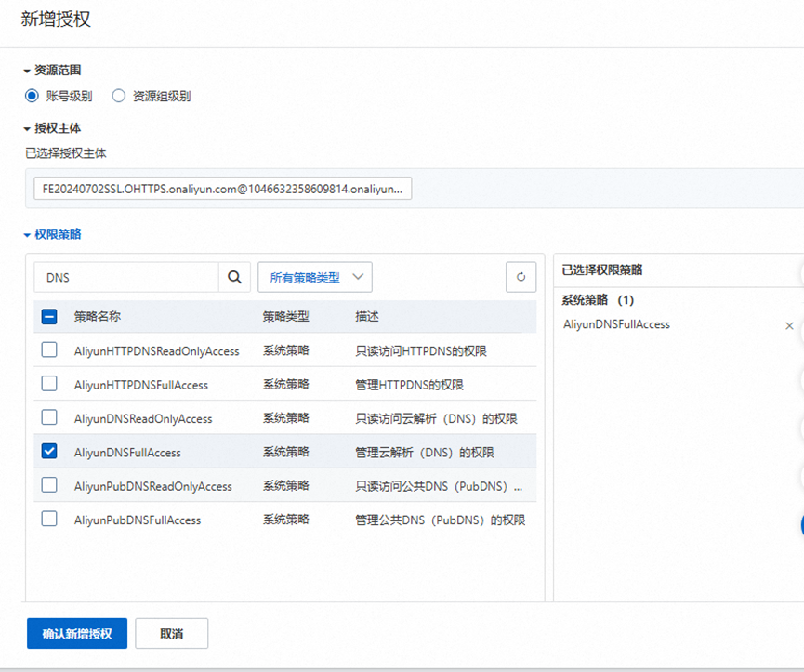The image size is (804, 672).
Task: Click the 描述 column header
Action: tap(367, 316)
